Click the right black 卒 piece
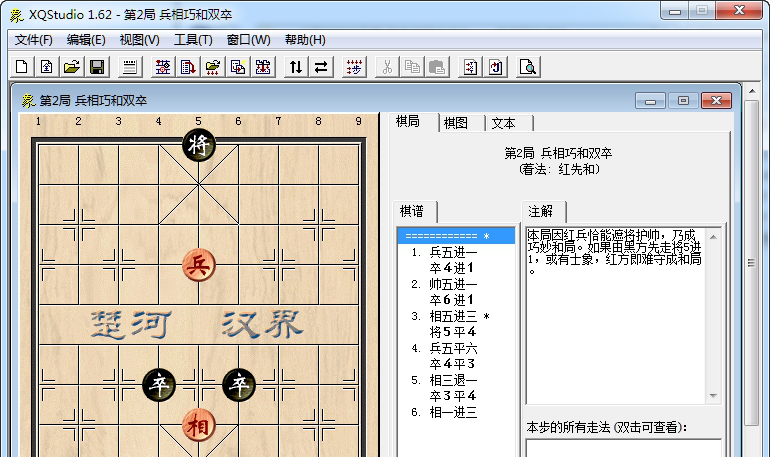 (239, 385)
